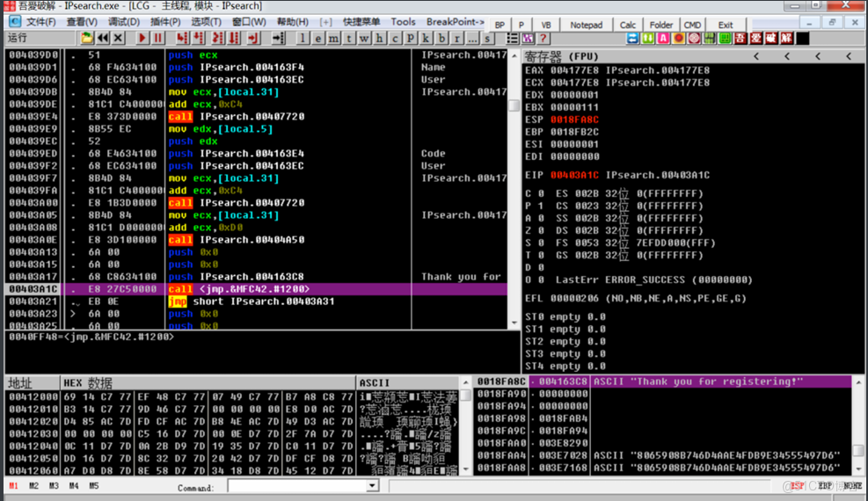Click the Step Into toolbar icon

point(182,38)
